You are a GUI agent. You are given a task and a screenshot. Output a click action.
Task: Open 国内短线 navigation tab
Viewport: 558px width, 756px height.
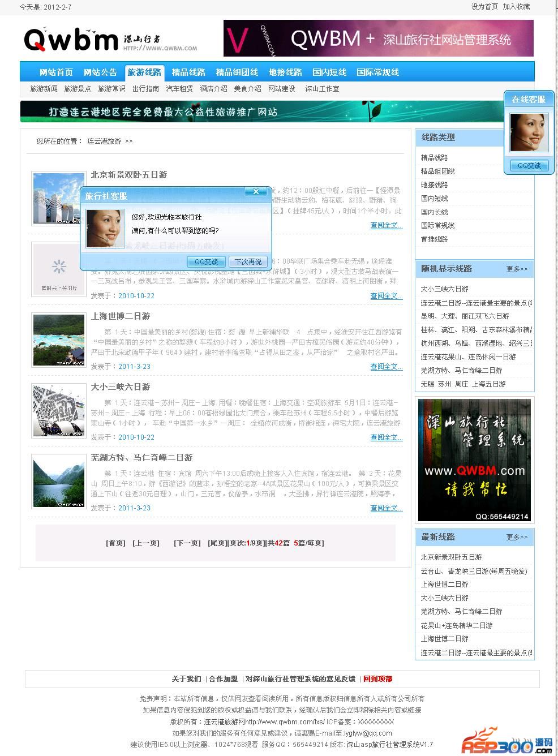point(329,72)
